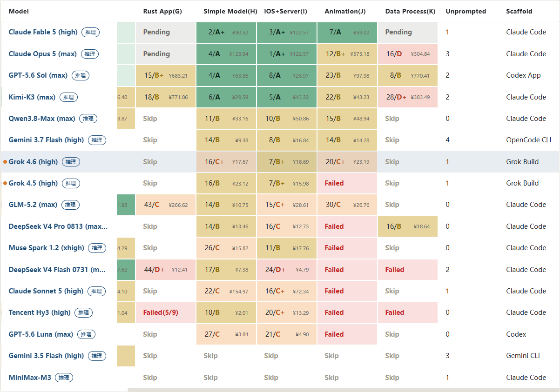
Task: Click the Failed(5/9) cell for Tencent Hy3
Action: (x=166, y=312)
